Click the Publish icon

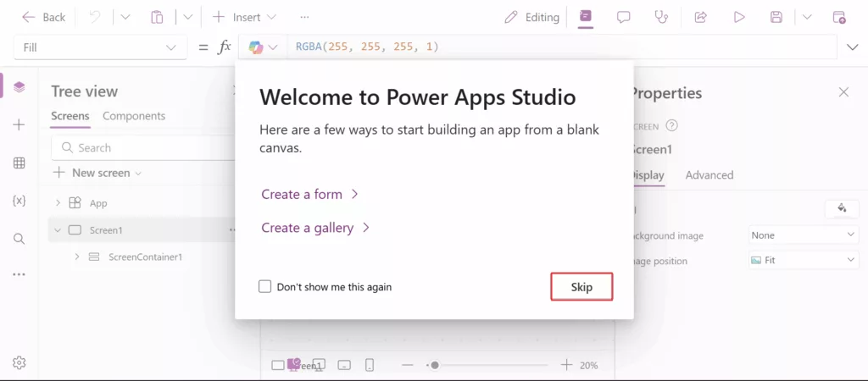[839, 17]
